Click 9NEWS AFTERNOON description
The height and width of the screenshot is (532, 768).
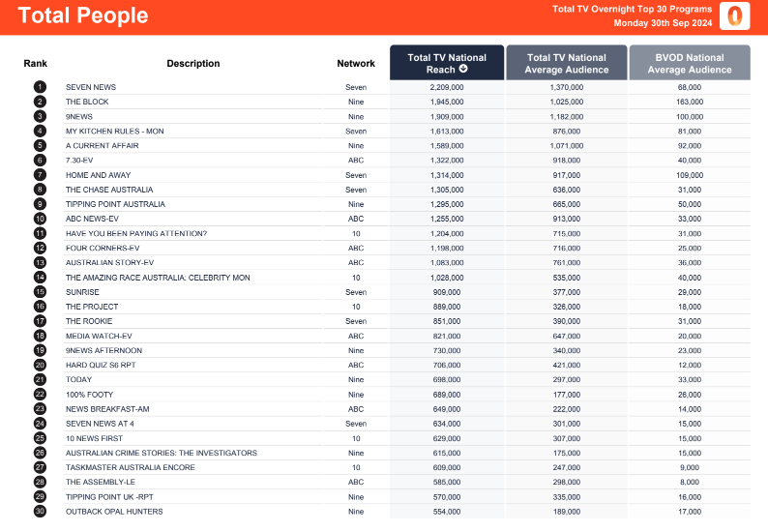pyautogui.click(x=103, y=350)
